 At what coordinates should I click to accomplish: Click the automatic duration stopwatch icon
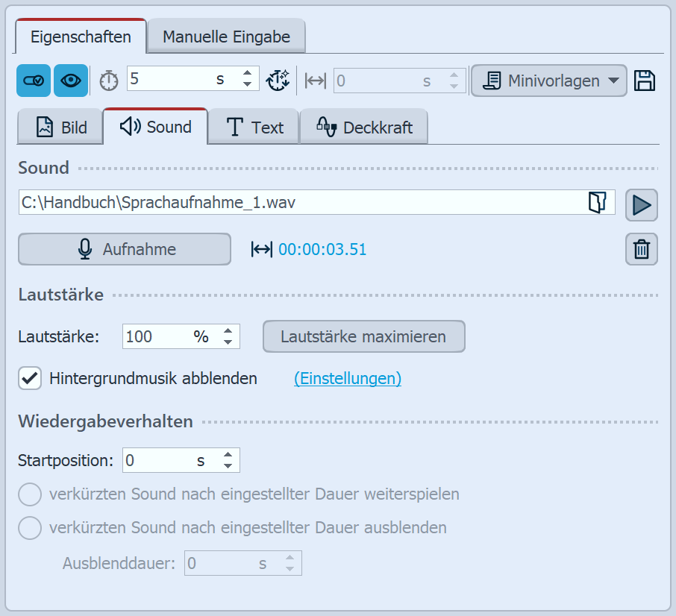pyautogui.click(x=278, y=81)
